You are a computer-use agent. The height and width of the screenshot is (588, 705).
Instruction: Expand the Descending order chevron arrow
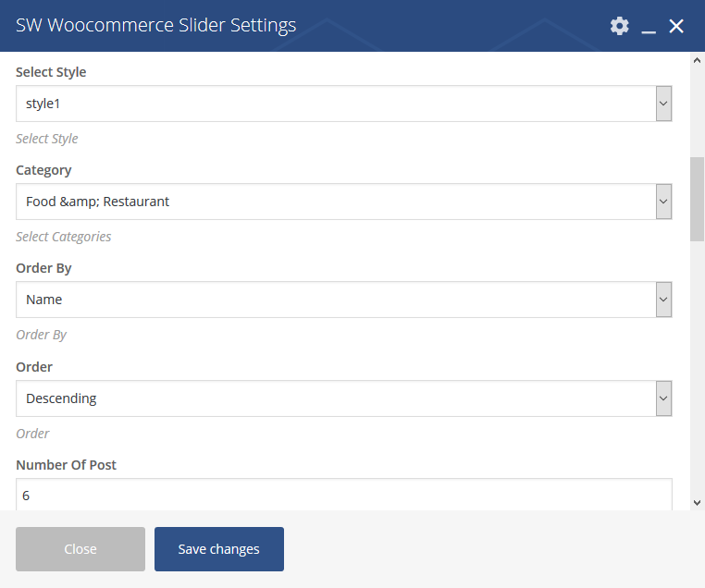coord(663,398)
